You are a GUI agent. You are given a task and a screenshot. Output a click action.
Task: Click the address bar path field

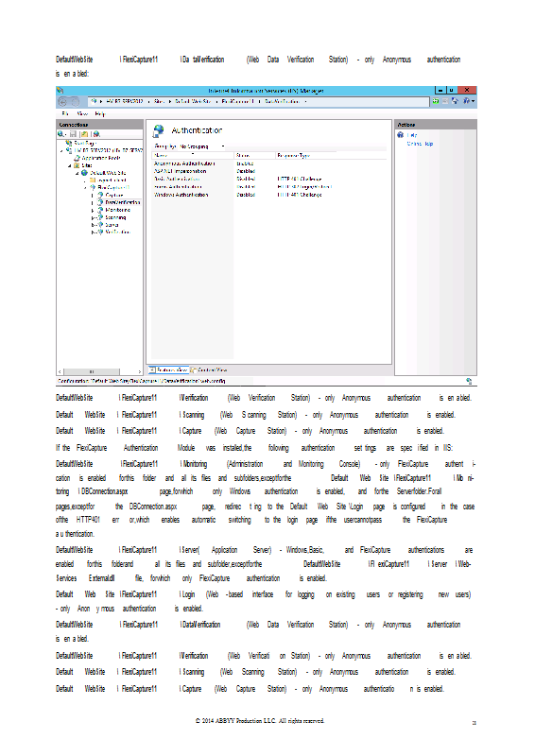click(x=259, y=101)
